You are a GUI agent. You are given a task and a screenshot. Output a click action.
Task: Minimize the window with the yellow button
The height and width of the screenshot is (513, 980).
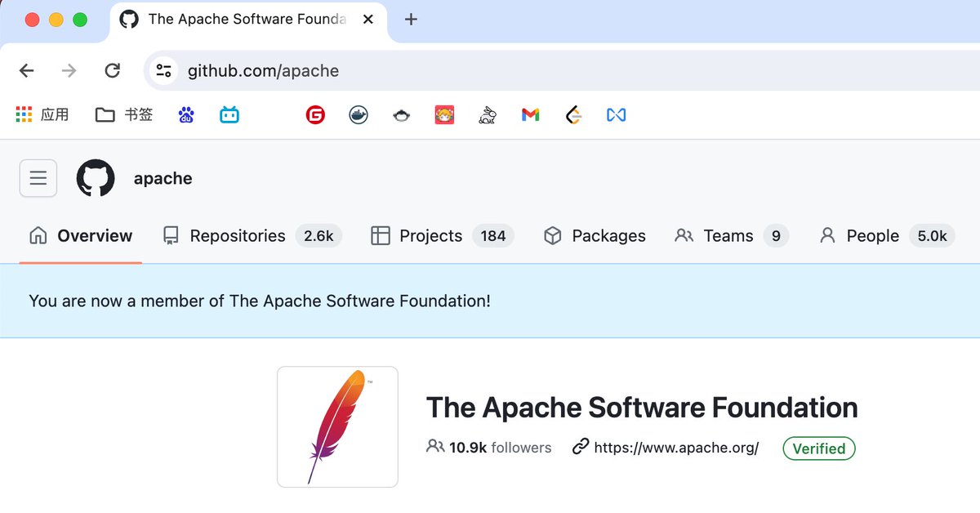pos(56,20)
